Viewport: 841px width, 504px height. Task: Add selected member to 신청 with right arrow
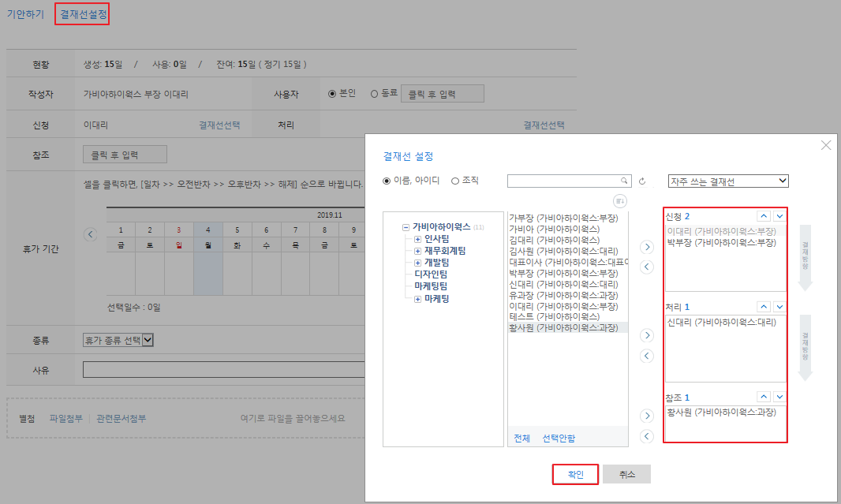[647, 247]
